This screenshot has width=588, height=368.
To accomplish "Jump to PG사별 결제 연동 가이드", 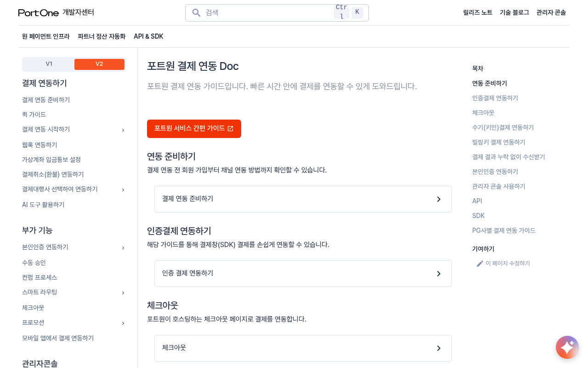I will (x=504, y=230).
